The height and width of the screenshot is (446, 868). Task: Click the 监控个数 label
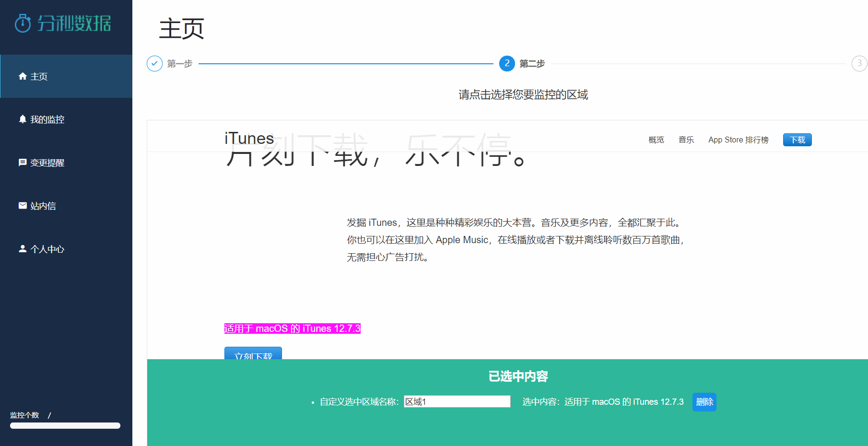24,415
